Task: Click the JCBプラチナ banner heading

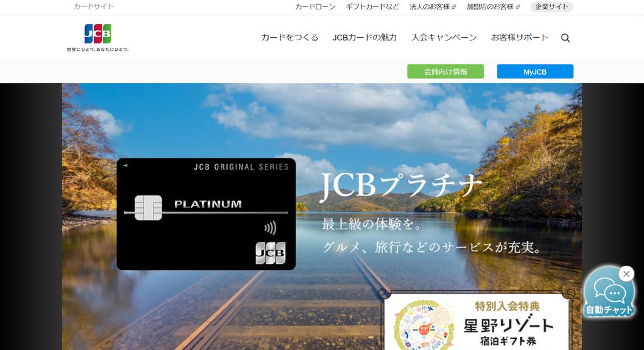Action: coord(401,186)
